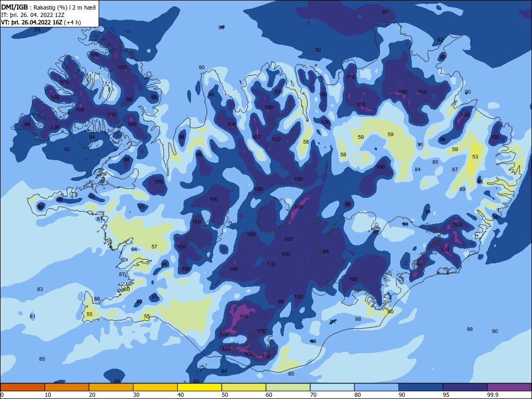Click the dark blue 90–95 legend swatch
The width and height of the screenshot is (532, 399).
(421, 387)
